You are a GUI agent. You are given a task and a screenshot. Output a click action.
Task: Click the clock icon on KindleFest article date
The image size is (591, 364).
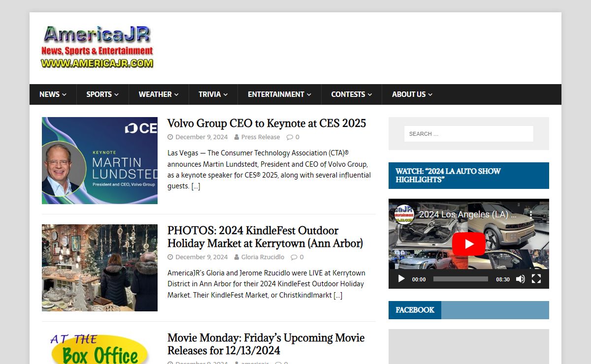click(x=170, y=257)
